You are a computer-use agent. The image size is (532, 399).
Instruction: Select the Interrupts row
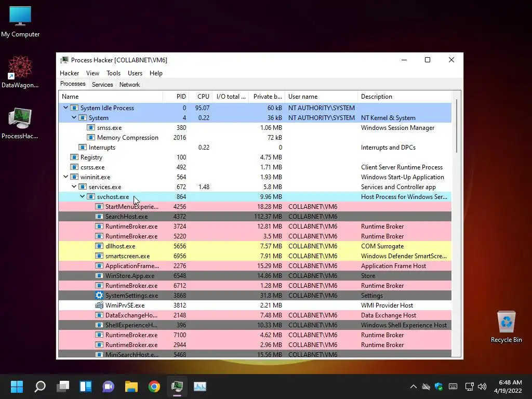pos(255,147)
